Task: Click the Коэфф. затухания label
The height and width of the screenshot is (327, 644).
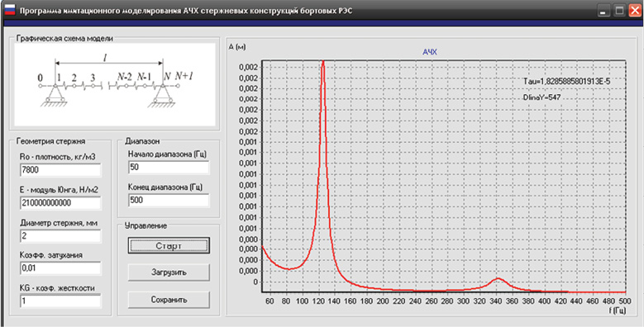Action: [51, 255]
